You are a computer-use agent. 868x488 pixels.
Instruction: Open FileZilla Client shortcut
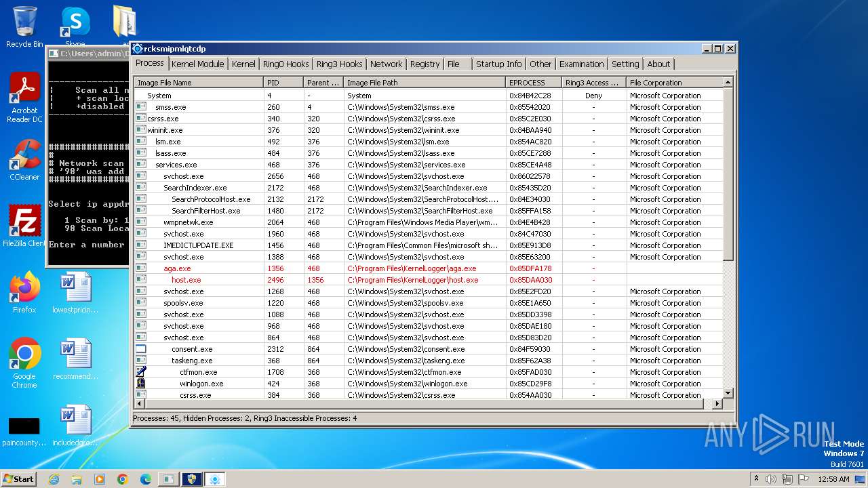24,226
